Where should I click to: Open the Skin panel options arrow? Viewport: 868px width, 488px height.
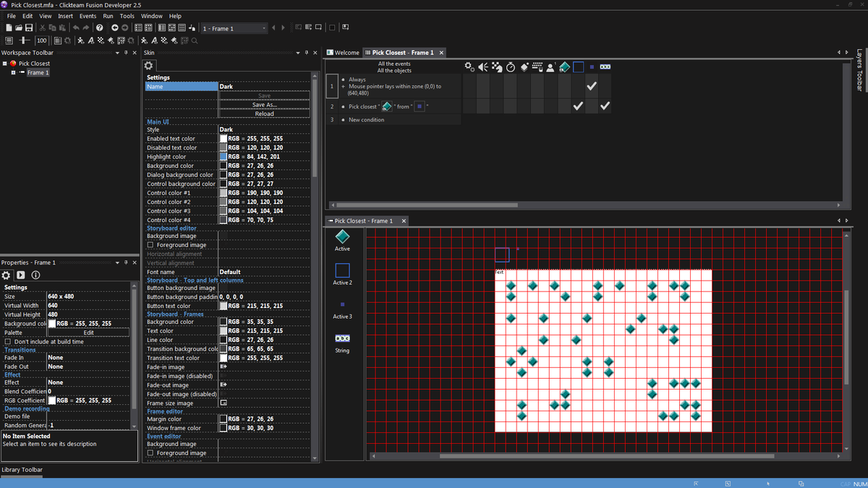click(297, 53)
